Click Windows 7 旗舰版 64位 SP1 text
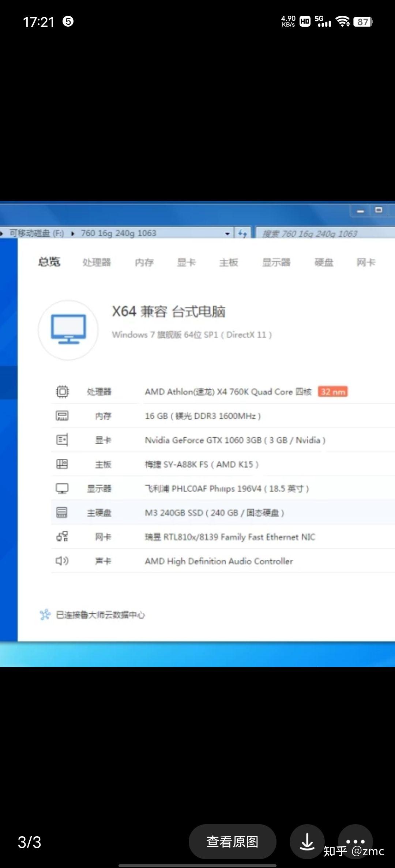The height and width of the screenshot is (868, 395). pyautogui.click(x=192, y=335)
